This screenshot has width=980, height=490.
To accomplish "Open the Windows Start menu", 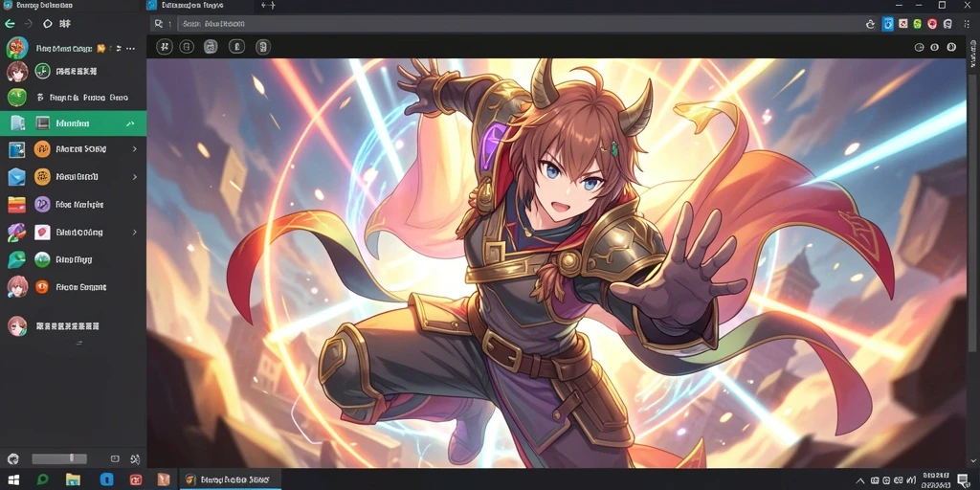I will pyautogui.click(x=13, y=480).
